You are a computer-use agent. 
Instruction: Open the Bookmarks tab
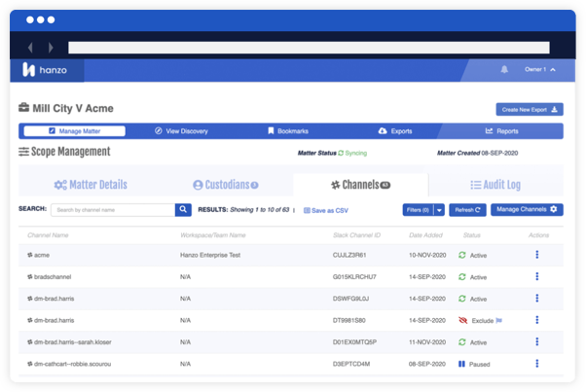pos(288,131)
